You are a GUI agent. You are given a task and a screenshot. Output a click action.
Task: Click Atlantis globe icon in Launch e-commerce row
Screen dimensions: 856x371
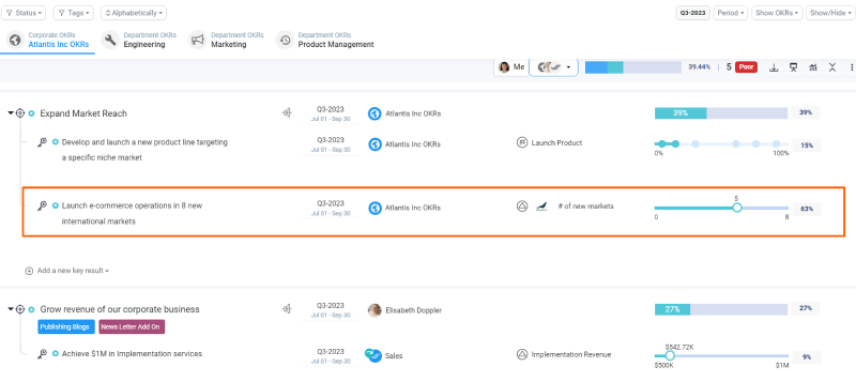click(x=374, y=208)
